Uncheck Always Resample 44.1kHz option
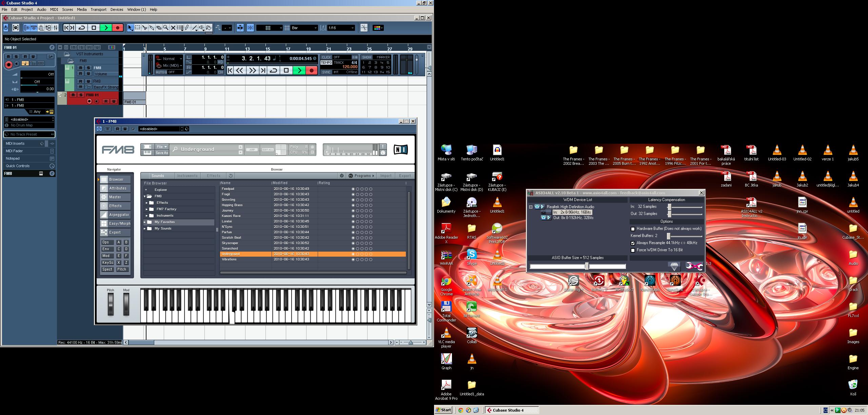 pyautogui.click(x=633, y=243)
